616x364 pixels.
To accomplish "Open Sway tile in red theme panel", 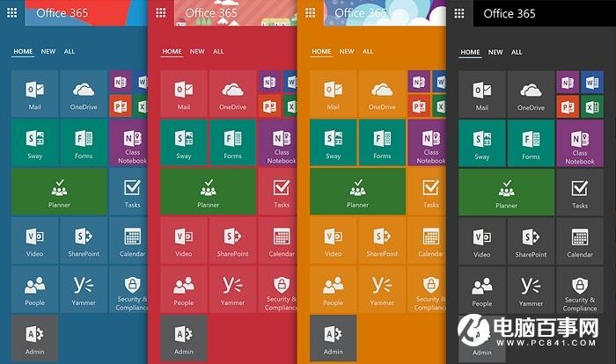I will 184,142.
